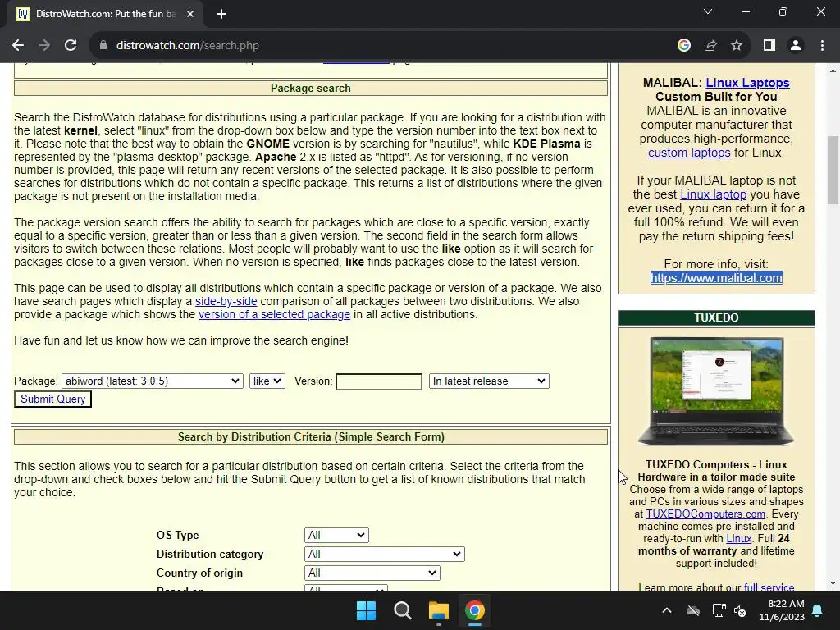The width and height of the screenshot is (840, 630).
Task: Click the 'Distribution category' label
Action: pos(210,554)
